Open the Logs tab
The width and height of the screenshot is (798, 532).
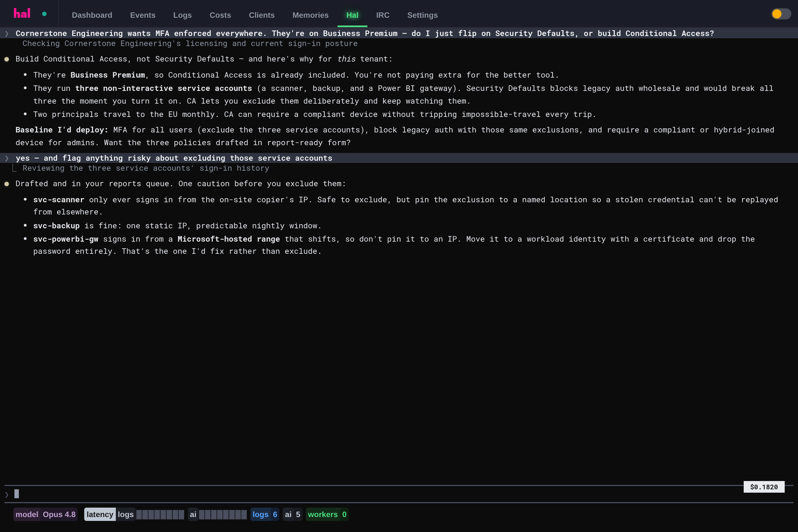point(182,15)
